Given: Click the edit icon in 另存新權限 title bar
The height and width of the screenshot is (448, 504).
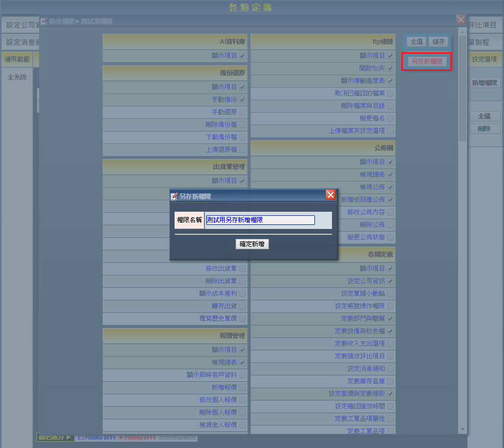Looking at the screenshot, I should pos(175,196).
